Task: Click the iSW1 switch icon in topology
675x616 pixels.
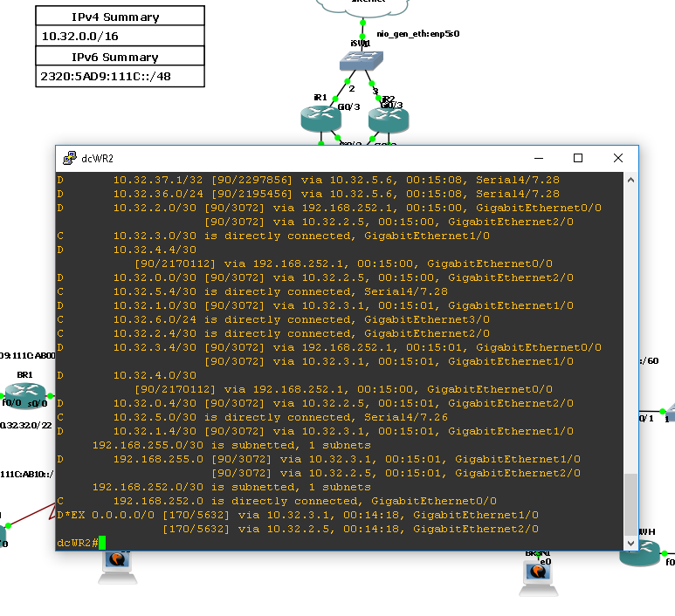Action: (x=362, y=61)
